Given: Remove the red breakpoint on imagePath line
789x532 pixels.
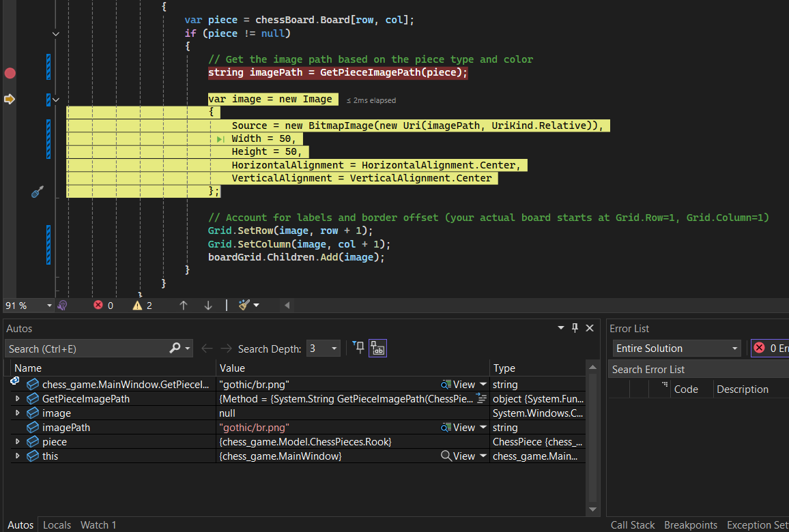Looking at the screenshot, I should point(10,73).
